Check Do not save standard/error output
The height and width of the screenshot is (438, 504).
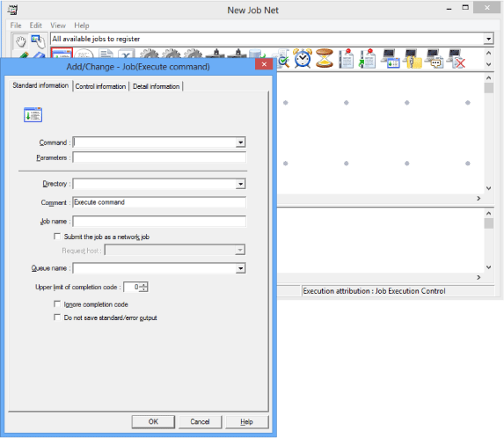pyautogui.click(x=57, y=318)
